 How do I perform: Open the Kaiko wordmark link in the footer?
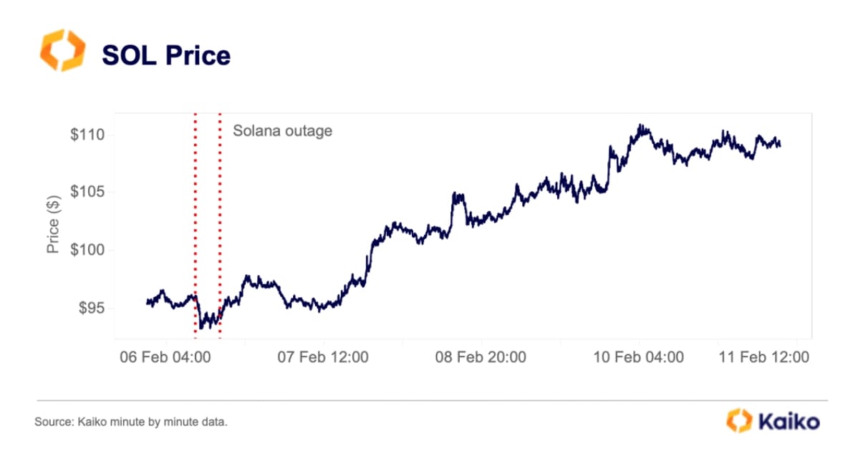[789, 422]
